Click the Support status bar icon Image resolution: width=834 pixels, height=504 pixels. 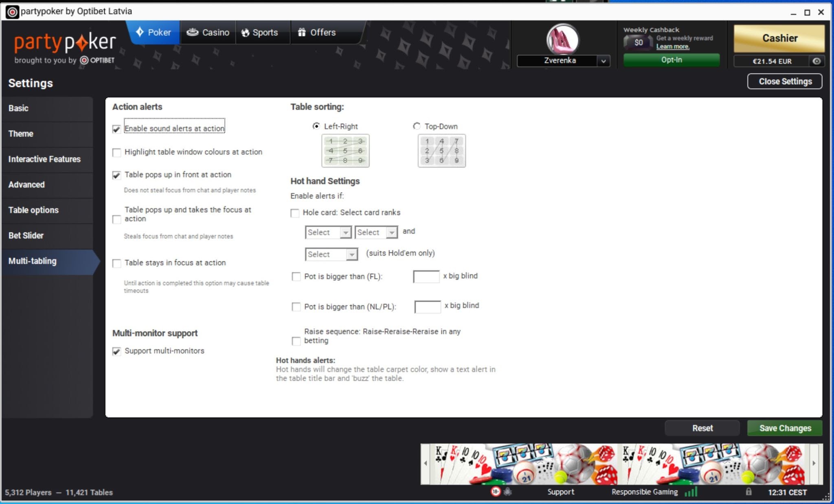[x=560, y=492]
